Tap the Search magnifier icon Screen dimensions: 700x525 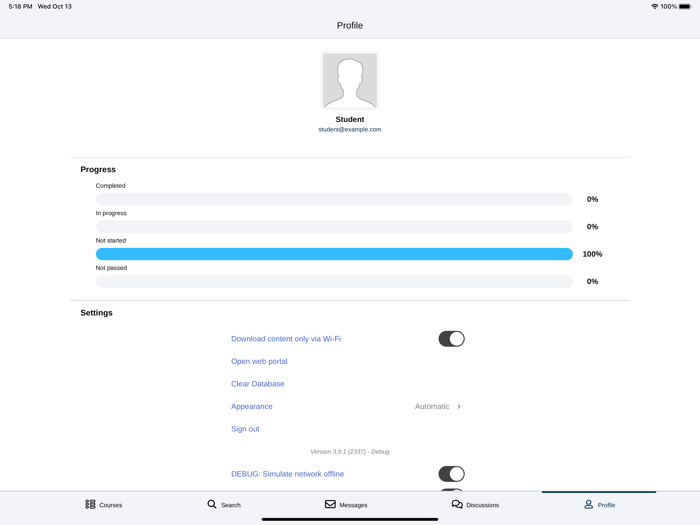coord(212,505)
